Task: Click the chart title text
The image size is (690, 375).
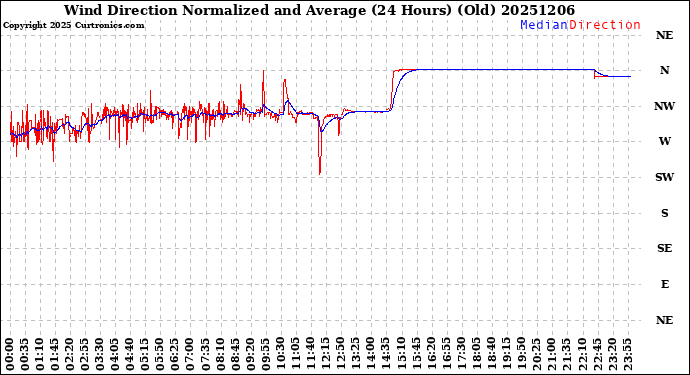Action: click(x=319, y=10)
